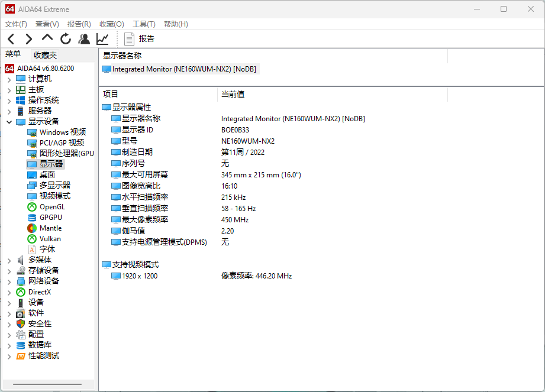
Task: Open the 查看(V) menu
Action: [47, 24]
